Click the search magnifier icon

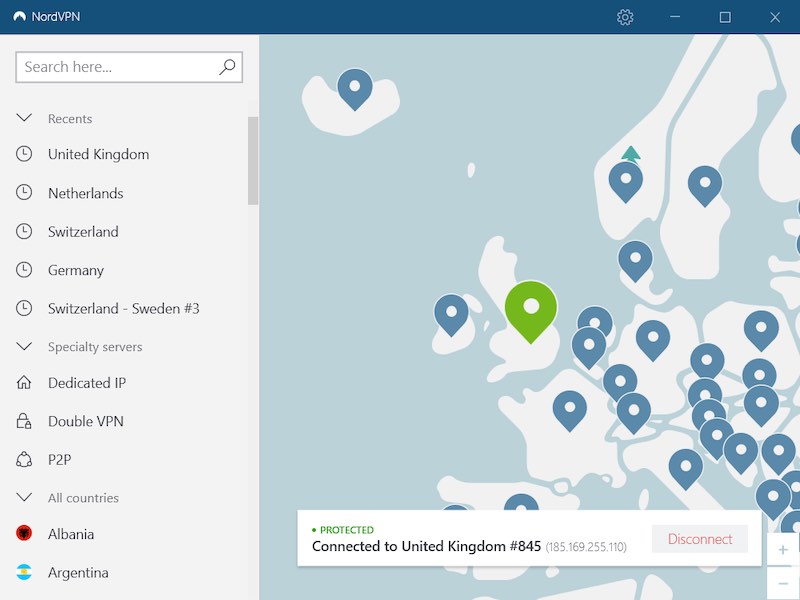coord(227,67)
